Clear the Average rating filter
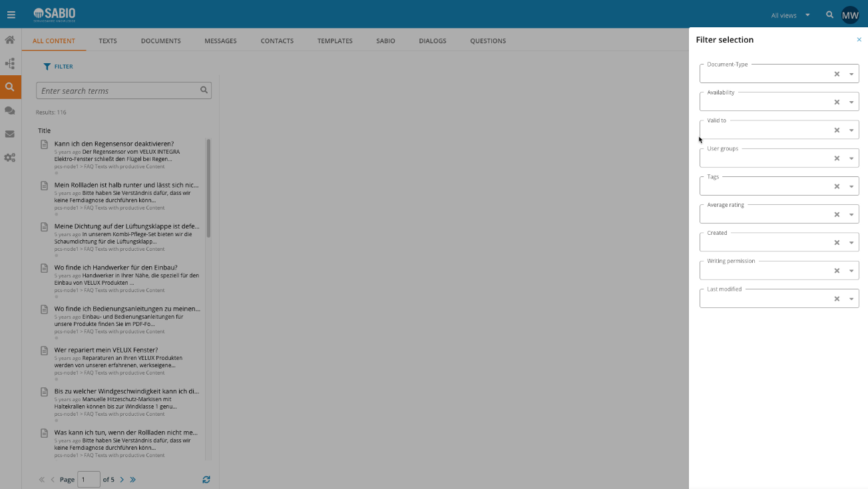868x489 pixels. tap(837, 214)
